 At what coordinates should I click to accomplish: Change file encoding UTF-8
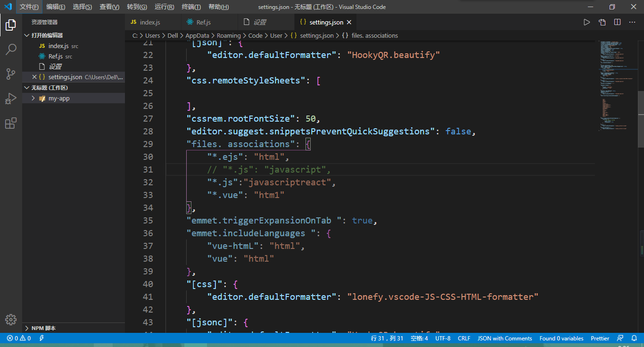443,339
